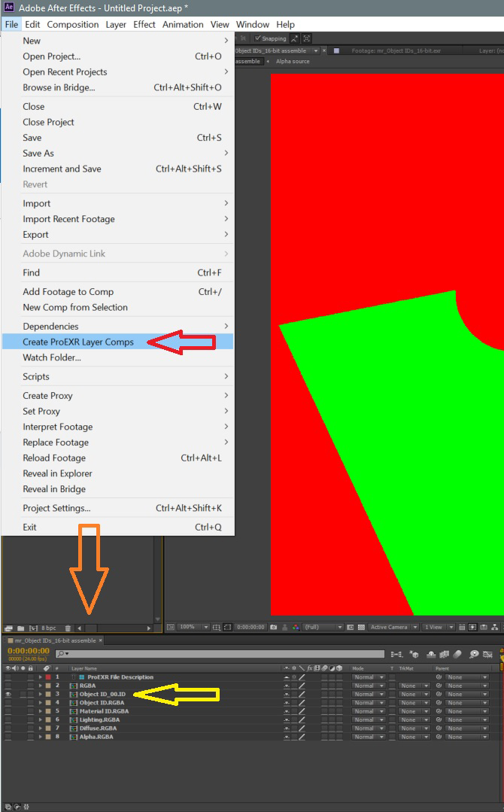Hide the Object ID_00.ID layer eye
This screenshot has width=504, height=812.
pos(8,694)
